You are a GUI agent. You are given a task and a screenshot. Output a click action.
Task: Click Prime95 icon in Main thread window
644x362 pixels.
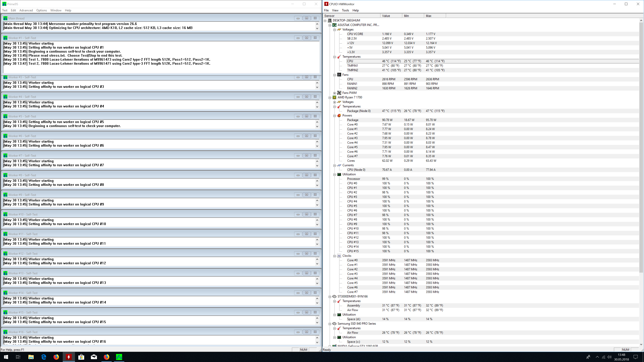pos(5,18)
